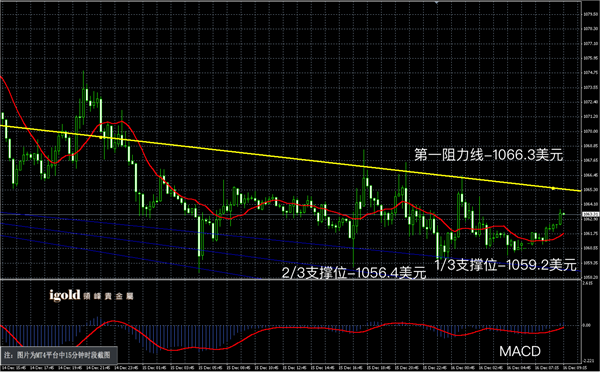Image resolution: width=600 pixels, height=372 pixels.
Task: Click the igold logo watermark
Action: coord(91,295)
